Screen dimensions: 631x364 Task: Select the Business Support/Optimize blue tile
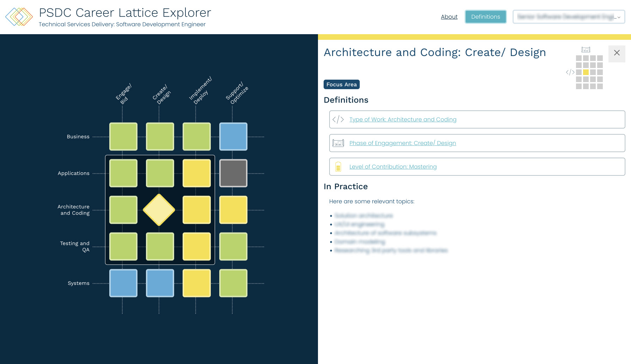pyautogui.click(x=233, y=137)
